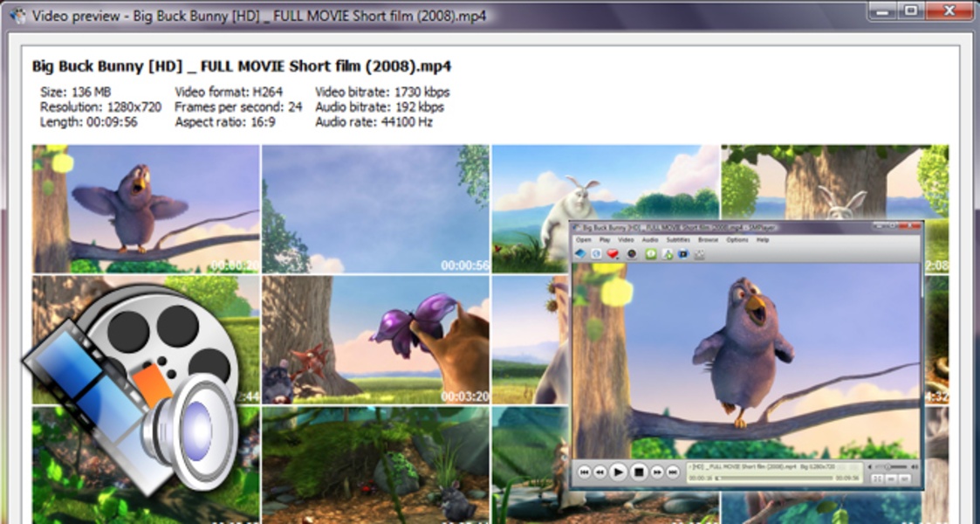Click the fullscreen button in SMPlayer control bar
Image resolution: width=980 pixels, height=524 pixels.
tap(878, 479)
